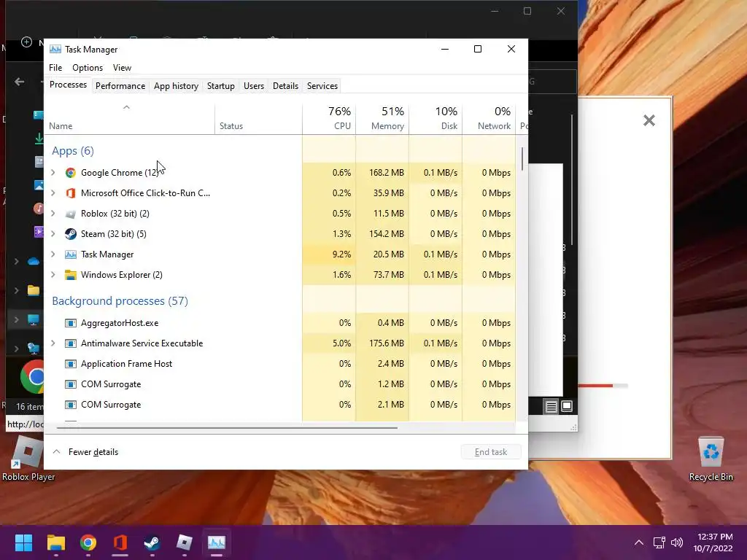Click the Task Manager title bar icon
Viewport: 747px width, 560px height.
click(x=55, y=49)
